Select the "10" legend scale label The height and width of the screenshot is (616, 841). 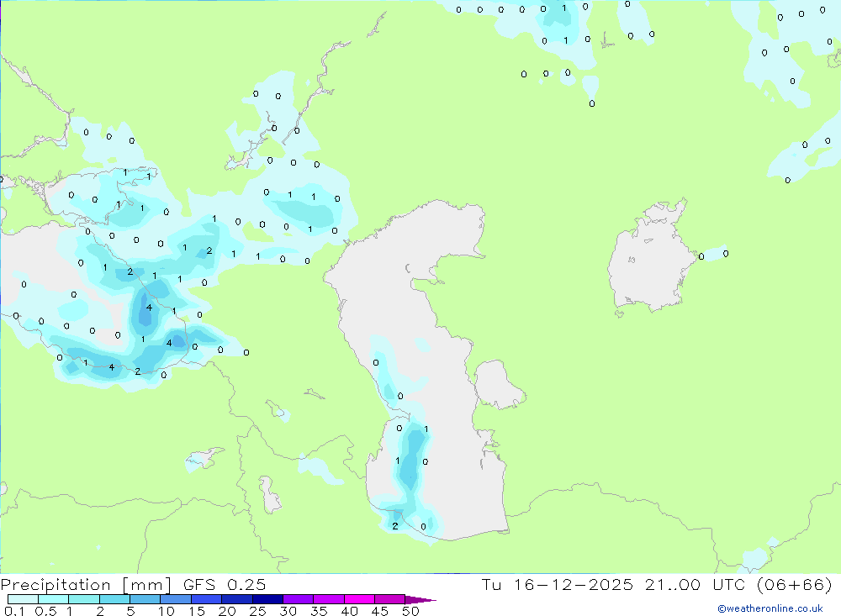point(167,611)
